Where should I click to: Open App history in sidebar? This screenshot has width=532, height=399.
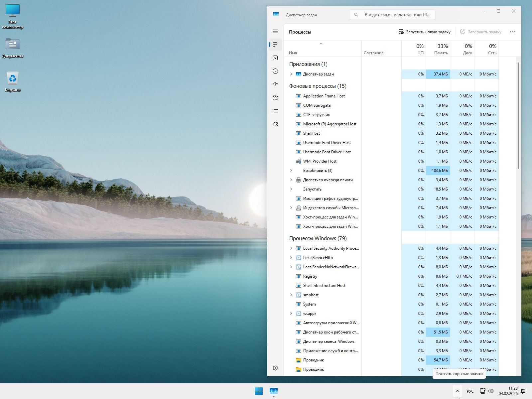(275, 71)
